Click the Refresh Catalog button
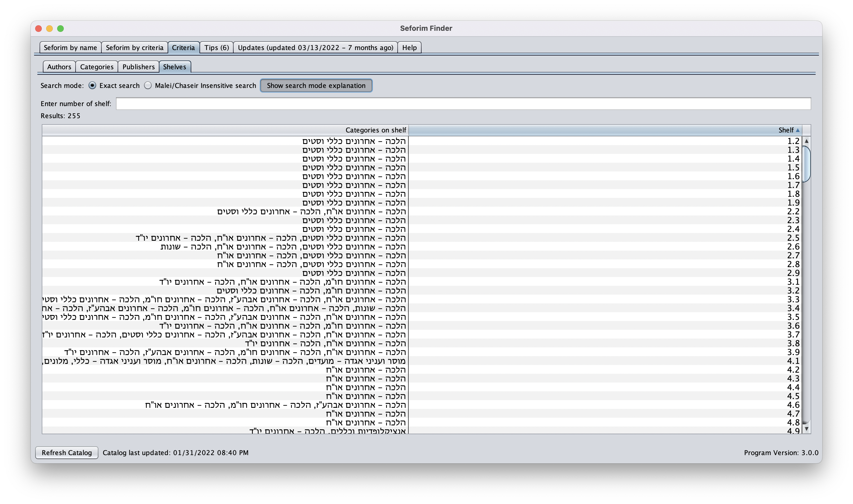The height and width of the screenshot is (504, 853). [67, 452]
